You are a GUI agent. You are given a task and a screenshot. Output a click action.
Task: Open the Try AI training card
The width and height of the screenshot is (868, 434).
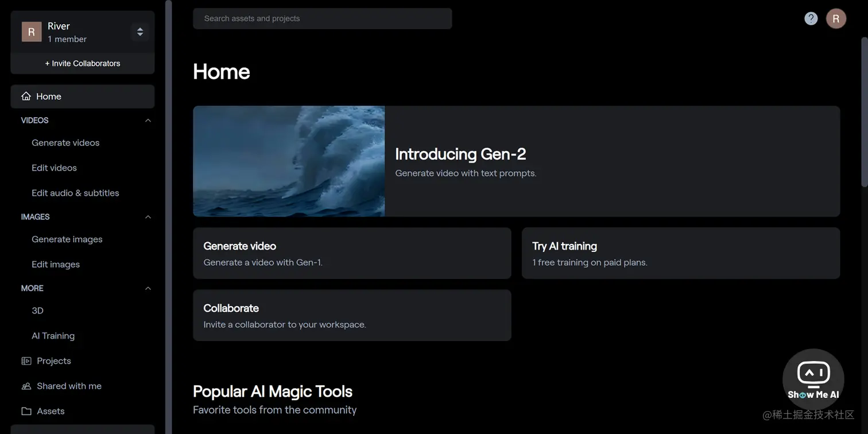point(681,253)
